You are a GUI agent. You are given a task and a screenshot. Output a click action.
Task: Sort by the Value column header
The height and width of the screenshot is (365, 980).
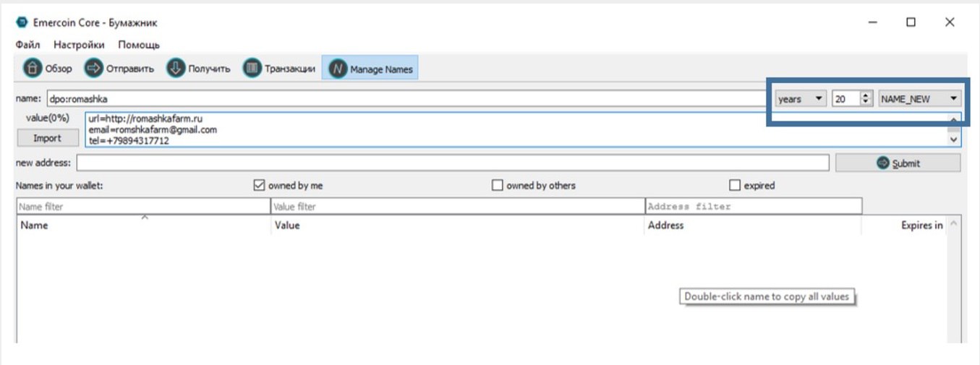click(458, 226)
